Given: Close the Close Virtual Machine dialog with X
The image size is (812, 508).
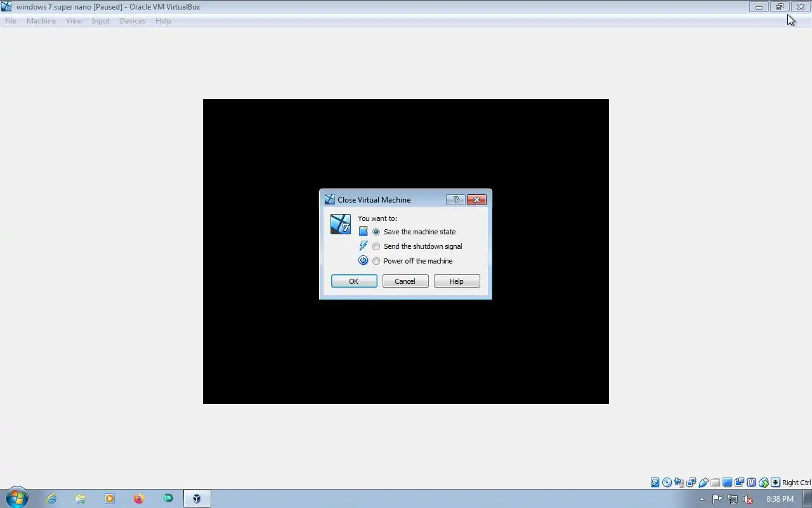Looking at the screenshot, I should click(x=476, y=199).
